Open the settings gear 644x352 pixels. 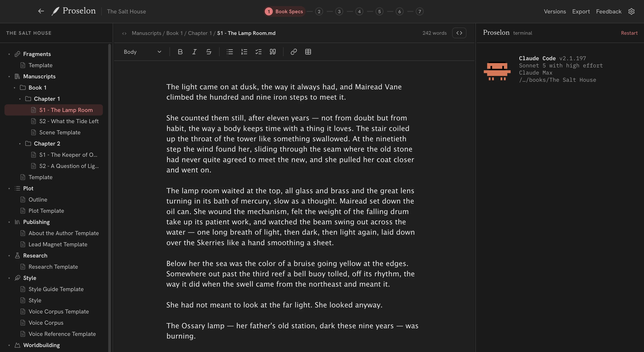point(631,11)
